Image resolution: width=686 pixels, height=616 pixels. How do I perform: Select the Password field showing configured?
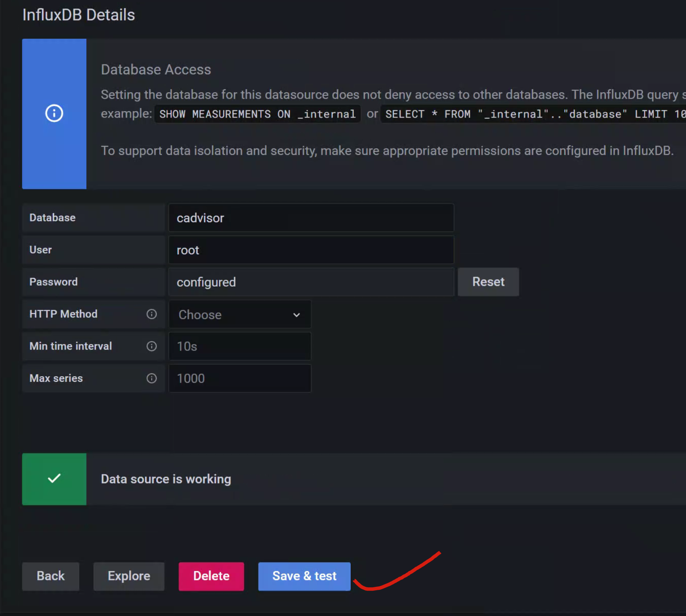311,282
